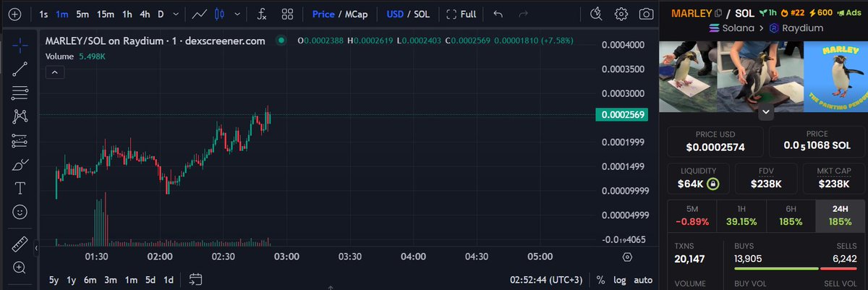Toggle to Price view
868x290 pixels.
323,14
